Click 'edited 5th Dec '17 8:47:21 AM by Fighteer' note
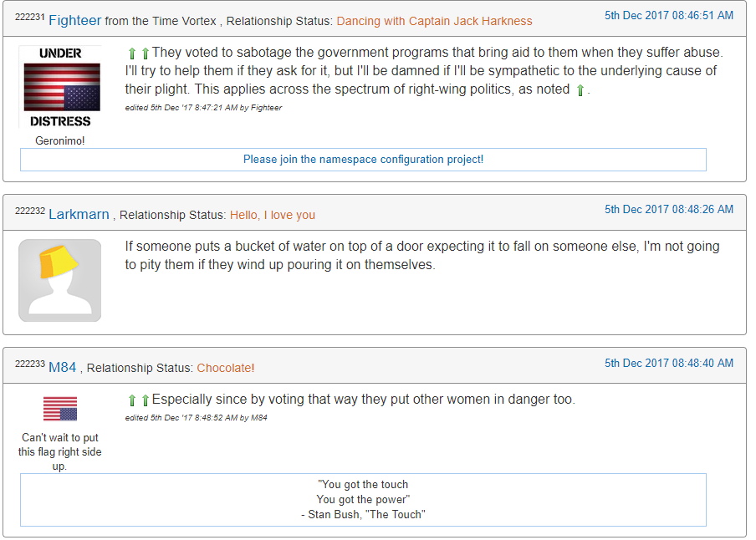This screenshot has width=756, height=540. tap(203, 108)
